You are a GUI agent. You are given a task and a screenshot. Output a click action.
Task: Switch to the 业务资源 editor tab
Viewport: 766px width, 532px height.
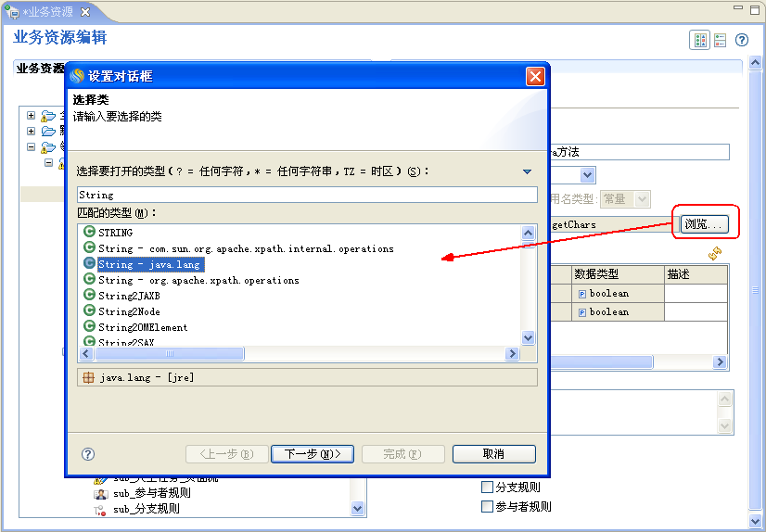point(48,12)
